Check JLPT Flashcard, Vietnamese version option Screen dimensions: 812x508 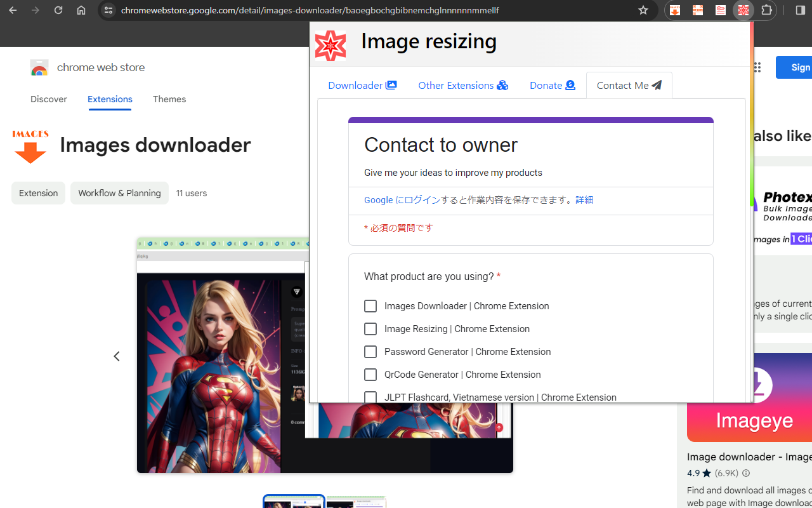click(370, 398)
